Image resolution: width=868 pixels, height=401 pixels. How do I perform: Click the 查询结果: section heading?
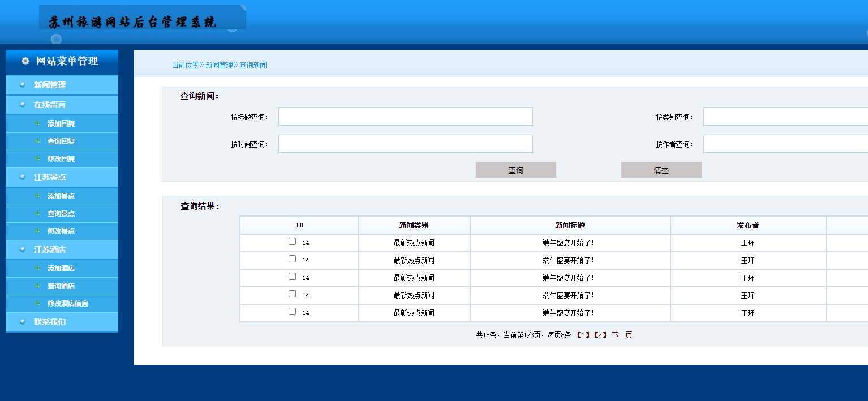200,206
